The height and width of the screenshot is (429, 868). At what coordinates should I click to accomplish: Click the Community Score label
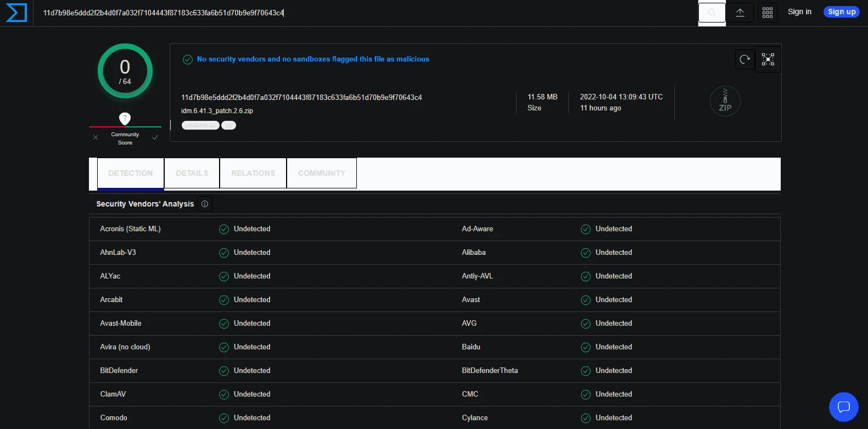coord(125,138)
